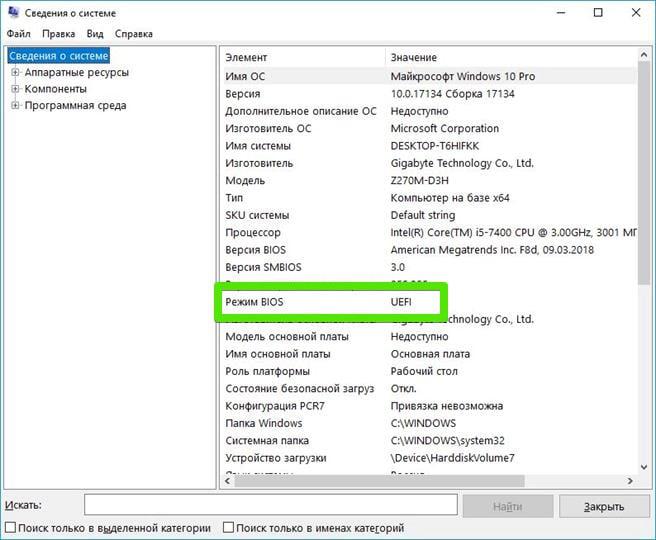
Task: Select the SKU системы row
Action: pos(430,215)
